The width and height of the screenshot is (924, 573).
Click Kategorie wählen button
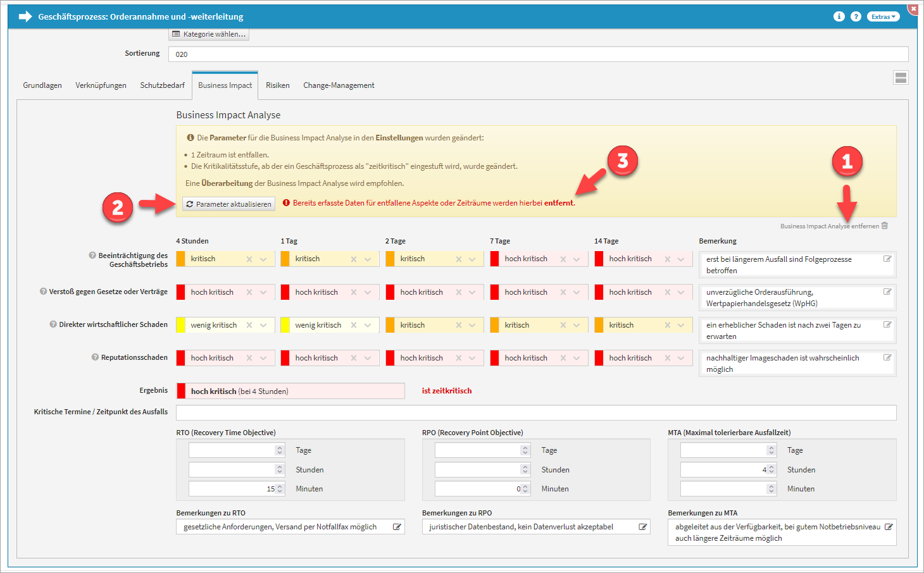(x=209, y=34)
